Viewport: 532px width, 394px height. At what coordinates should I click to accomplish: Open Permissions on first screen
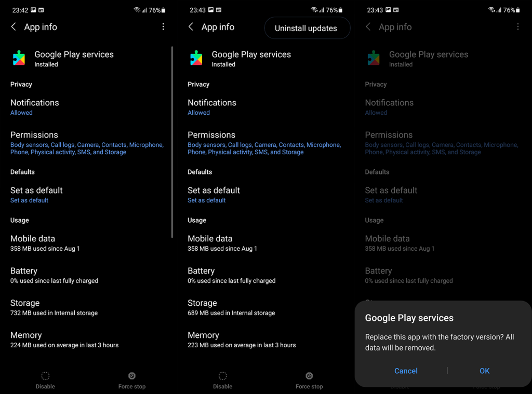pyautogui.click(x=87, y=143)
